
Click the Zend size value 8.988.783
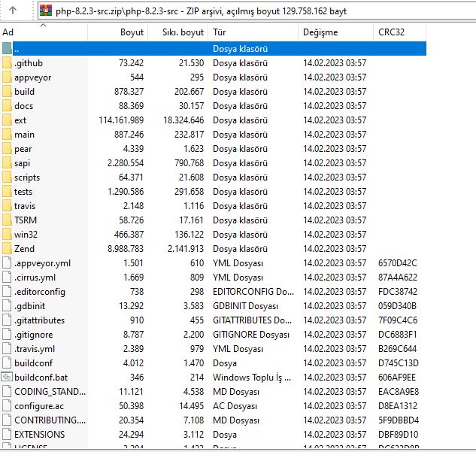(x=126, y=249)
